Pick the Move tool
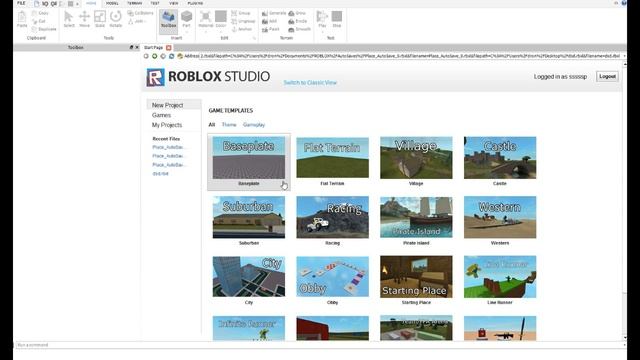The image size is (640, 360). [84, 19]
